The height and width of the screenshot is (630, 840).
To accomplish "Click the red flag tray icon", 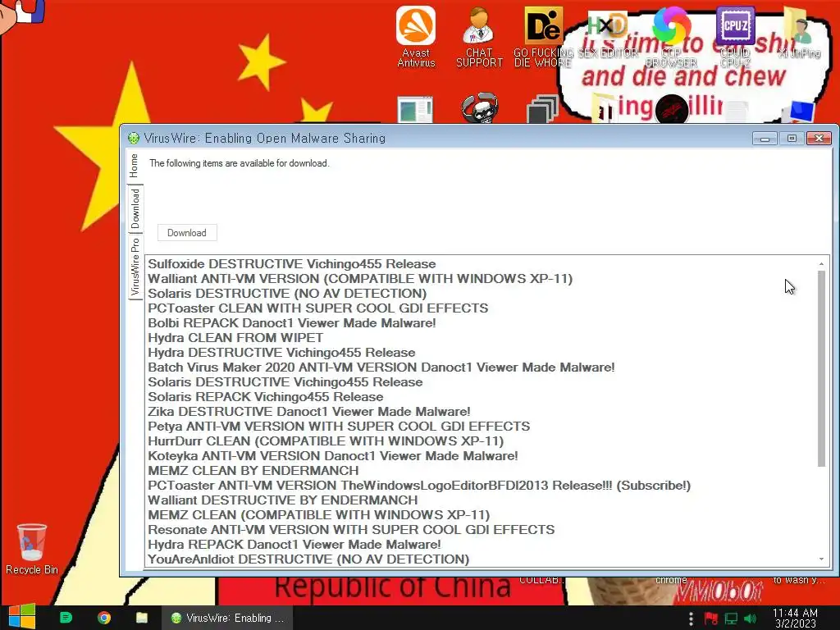I will [711, 619].
